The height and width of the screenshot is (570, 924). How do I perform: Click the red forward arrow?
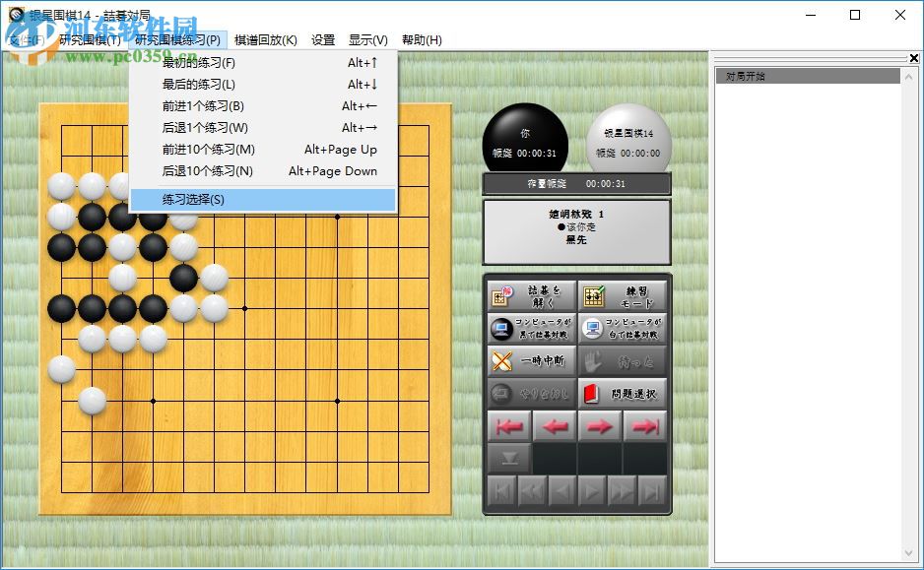pos(602,425)
